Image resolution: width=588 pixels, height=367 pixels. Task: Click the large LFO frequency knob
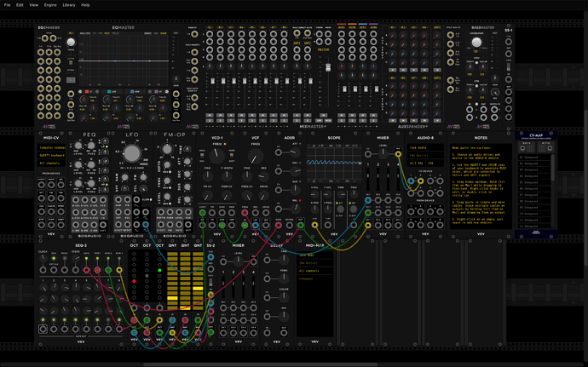(131, 153)
